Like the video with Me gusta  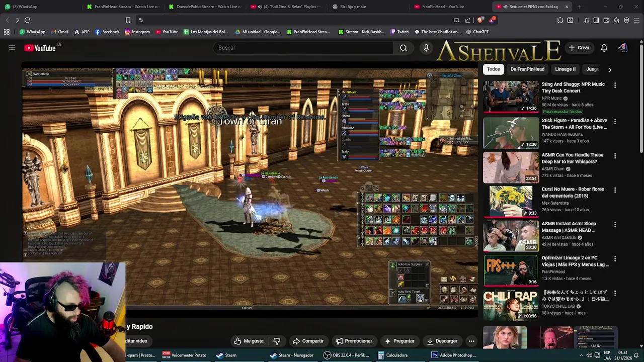[x=249, y=341]
